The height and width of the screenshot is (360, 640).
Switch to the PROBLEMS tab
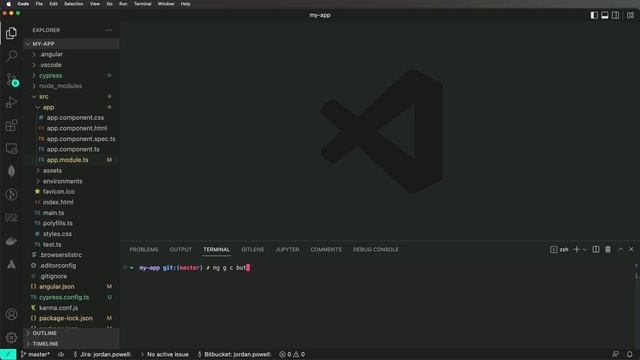point(144,249)
